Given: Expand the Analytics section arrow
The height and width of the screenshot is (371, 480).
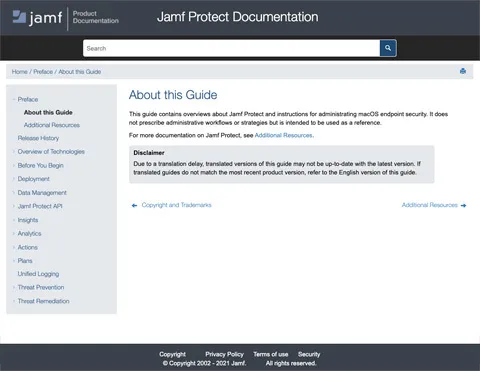Looking at the screenshot, I should point(14,234).
